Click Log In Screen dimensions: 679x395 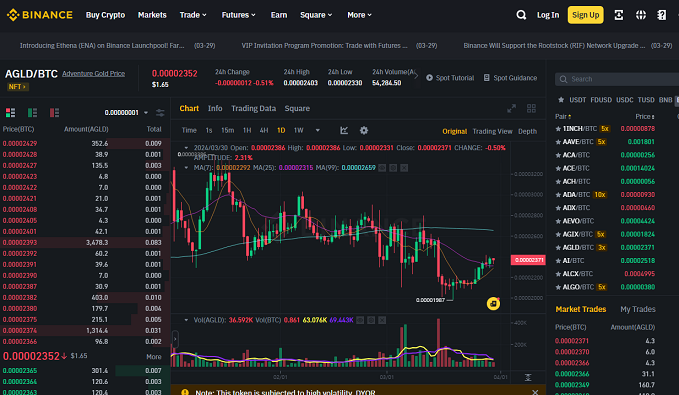tap(548, 15)
